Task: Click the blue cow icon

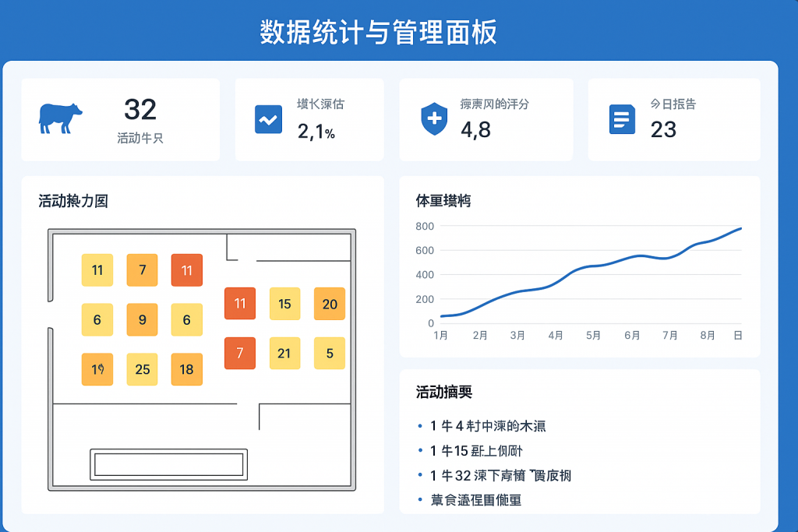Action: coord(60,118)
